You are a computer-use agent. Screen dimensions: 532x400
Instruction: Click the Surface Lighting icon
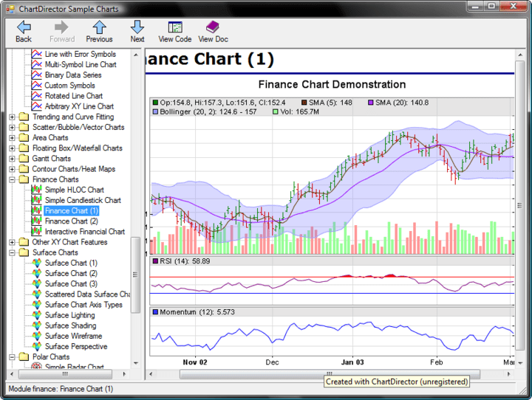pyautogui.click(x=37, y=315)
